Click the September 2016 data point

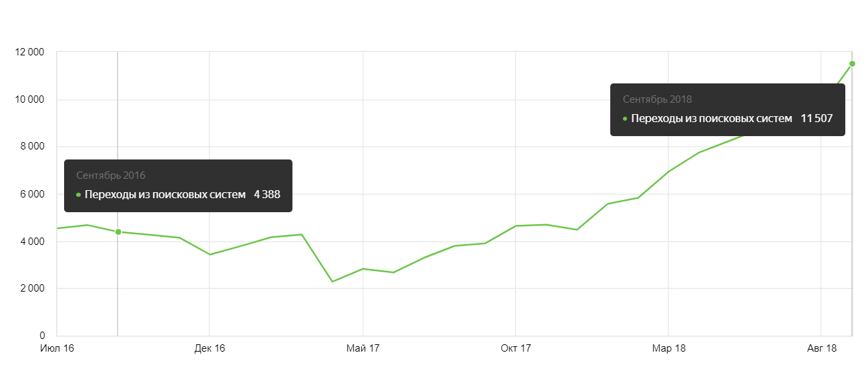click(118, 232)
